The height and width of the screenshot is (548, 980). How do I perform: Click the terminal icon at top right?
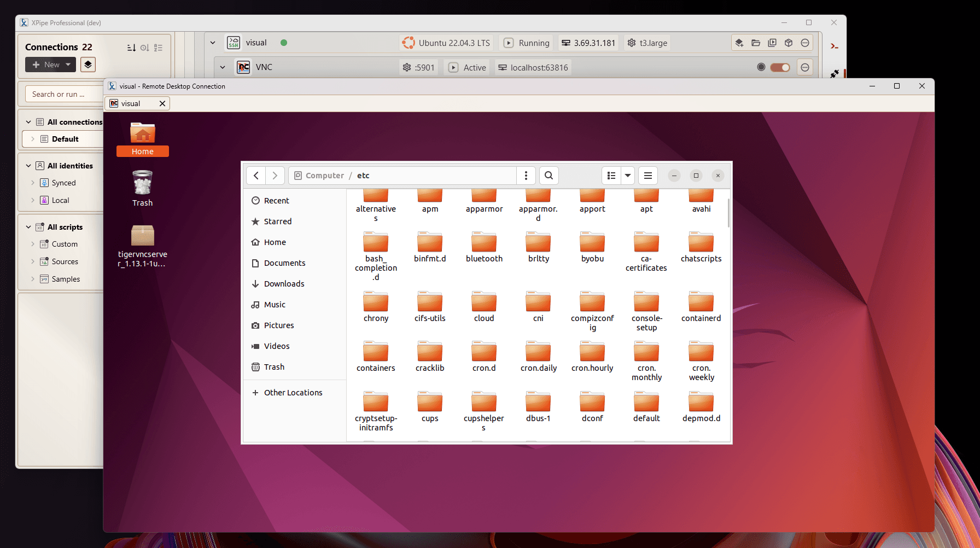[835, 46]
